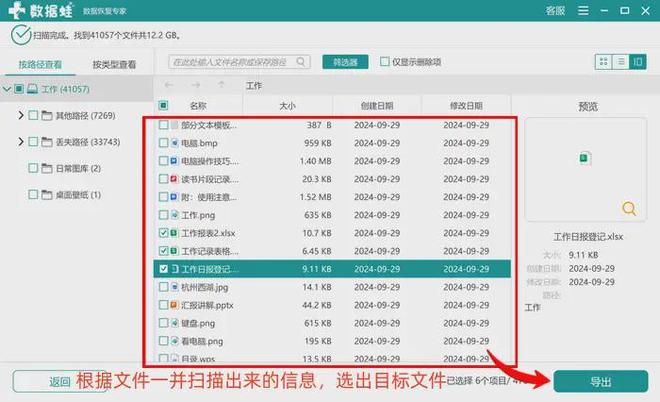Click the magnifier icon in preview pane
Viewport: 660px width, 402px height.
629,208
